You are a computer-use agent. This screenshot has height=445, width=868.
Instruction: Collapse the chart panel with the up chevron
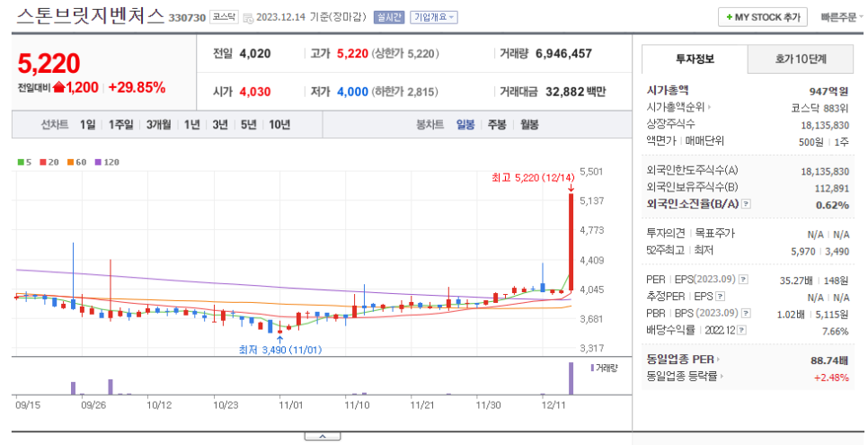pyautogui.click(x=323, y=437)
